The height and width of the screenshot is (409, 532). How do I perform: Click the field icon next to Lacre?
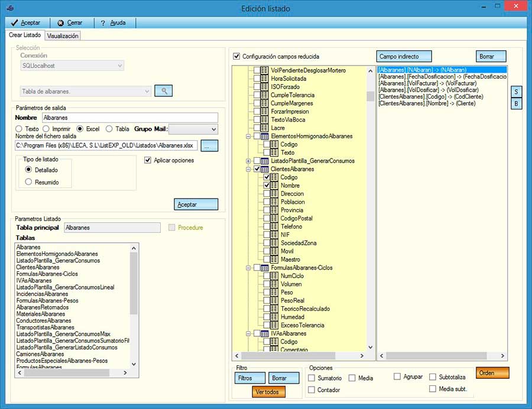pyautogui.click(x=265, y=128)
